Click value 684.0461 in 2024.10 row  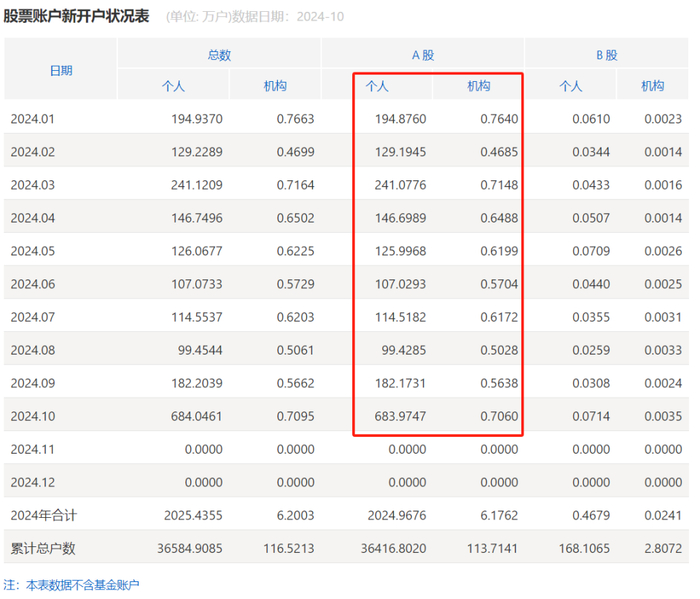coord(197,416)
